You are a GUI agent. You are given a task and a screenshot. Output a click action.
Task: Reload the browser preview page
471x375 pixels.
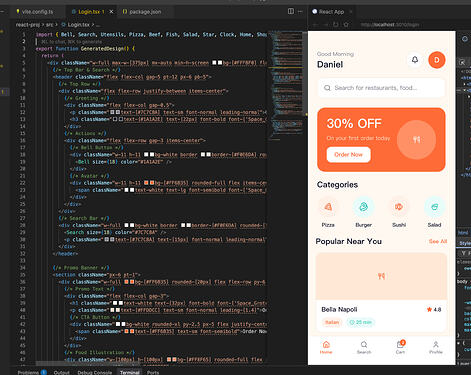pyautogui.click(x=336, y=24)
